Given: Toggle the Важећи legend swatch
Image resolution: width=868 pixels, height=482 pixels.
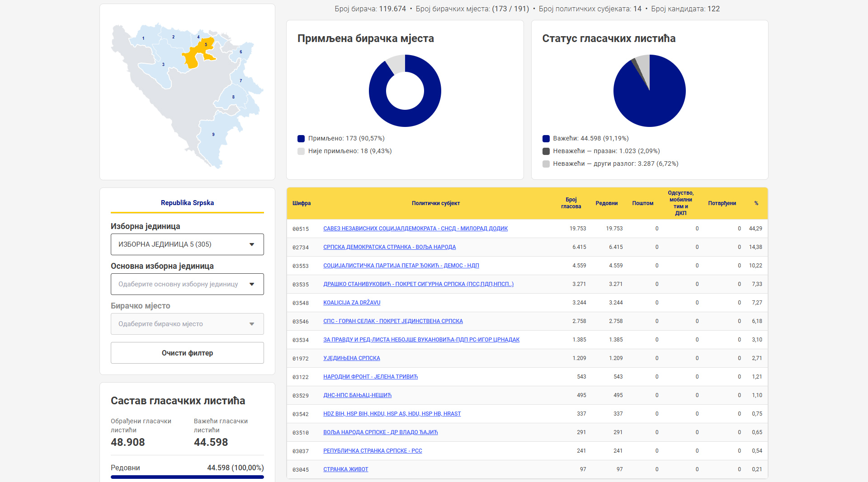Looking at the screenshot, I should [x=546, y=139].
